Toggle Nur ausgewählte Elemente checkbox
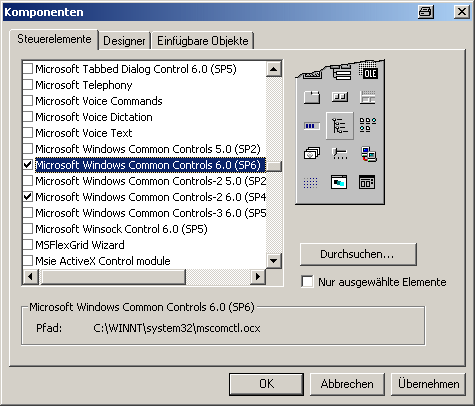The width and height of the screenshot is (475, 406). pos(307,282)
